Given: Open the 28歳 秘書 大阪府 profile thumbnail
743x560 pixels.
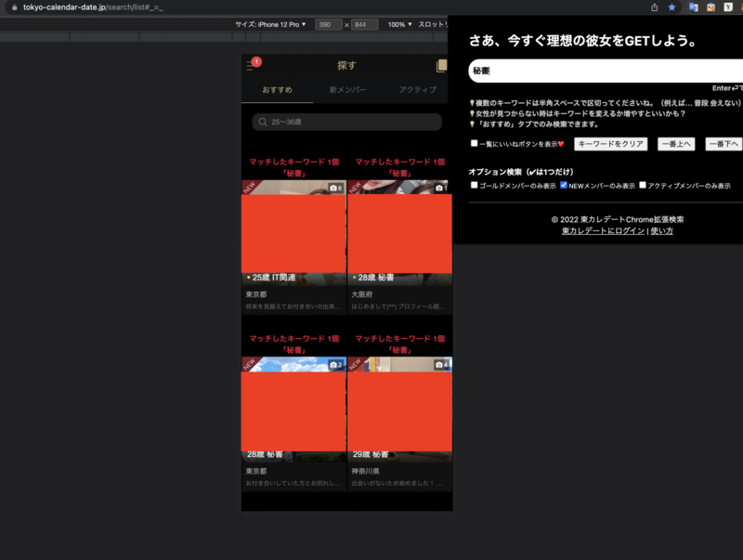Looking at the screenshot, I should tap(400, 232).
